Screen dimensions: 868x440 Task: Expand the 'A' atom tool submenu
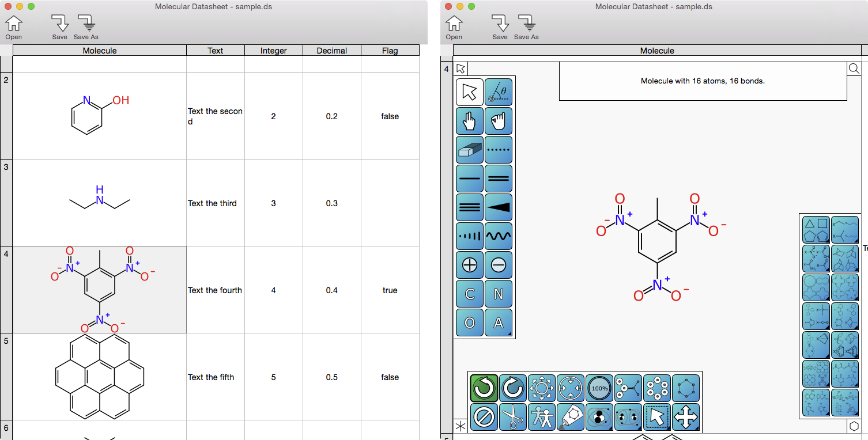coord(499,323)
